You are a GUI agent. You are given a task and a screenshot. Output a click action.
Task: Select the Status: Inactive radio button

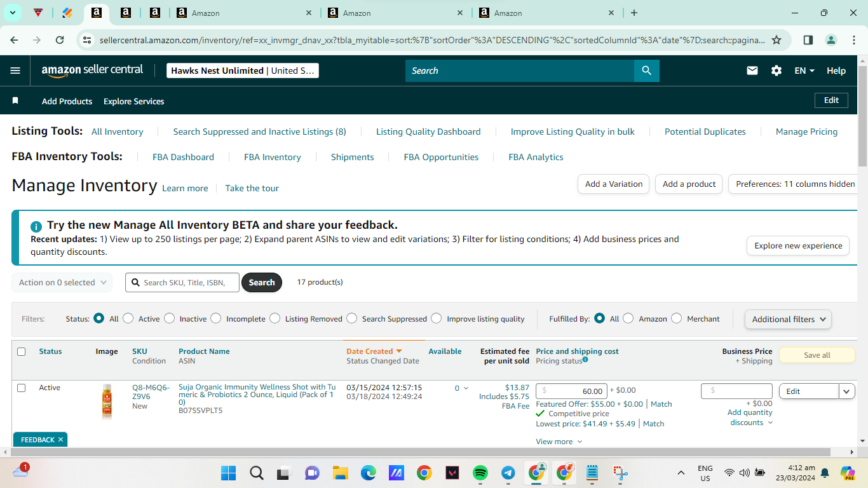(x=170, y=318)
